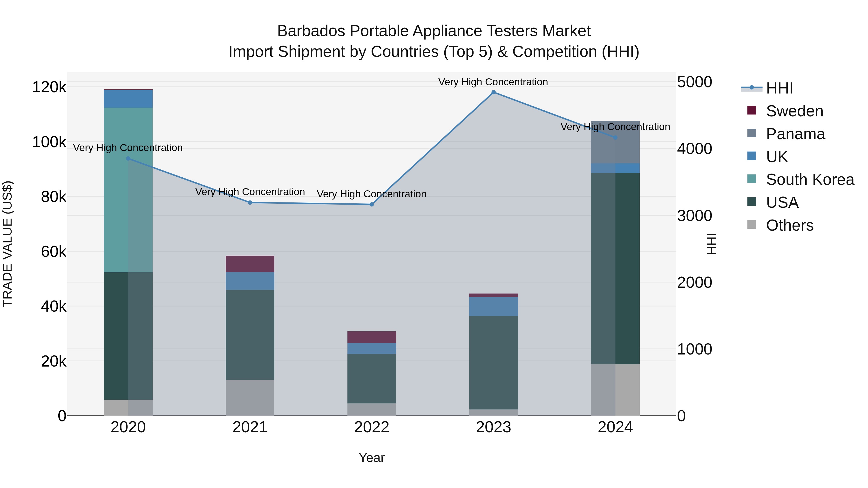
Task: Click the chart title text
Action: coord(434,41)
